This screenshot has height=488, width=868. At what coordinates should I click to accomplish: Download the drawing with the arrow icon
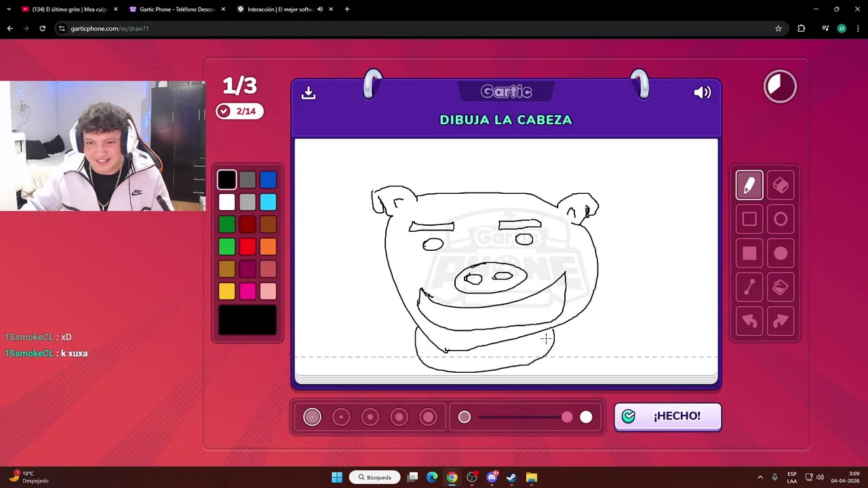coord(309,93)
